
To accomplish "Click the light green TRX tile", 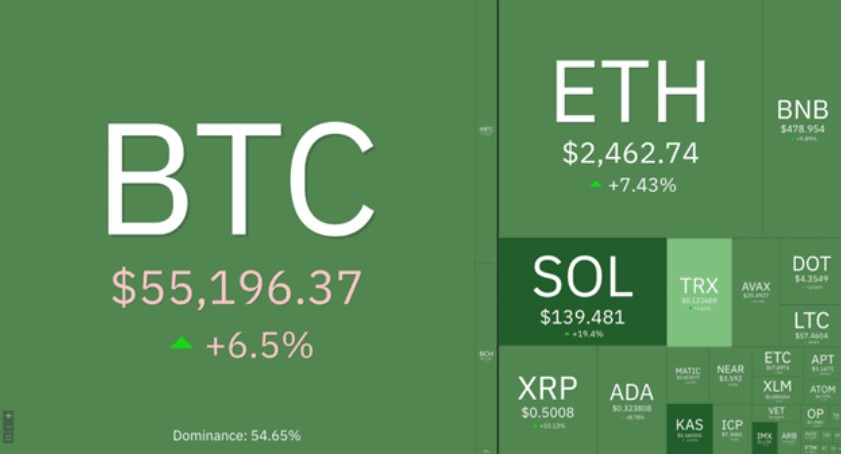I will click(699, 292).
